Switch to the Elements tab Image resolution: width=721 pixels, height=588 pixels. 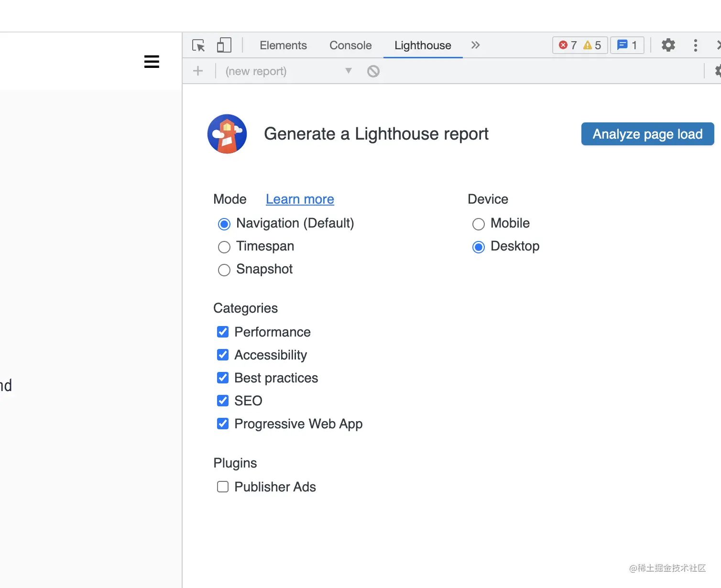(284, 45)
